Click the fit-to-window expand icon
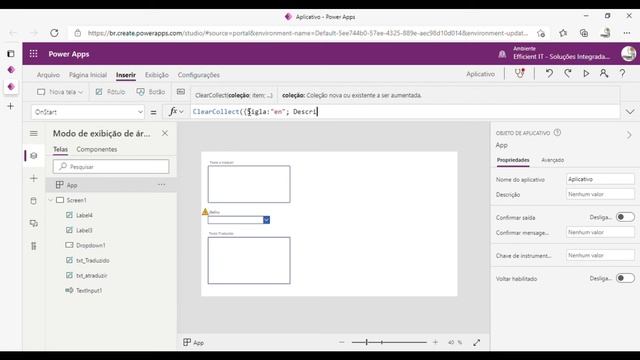 click(x=476, y=342)
